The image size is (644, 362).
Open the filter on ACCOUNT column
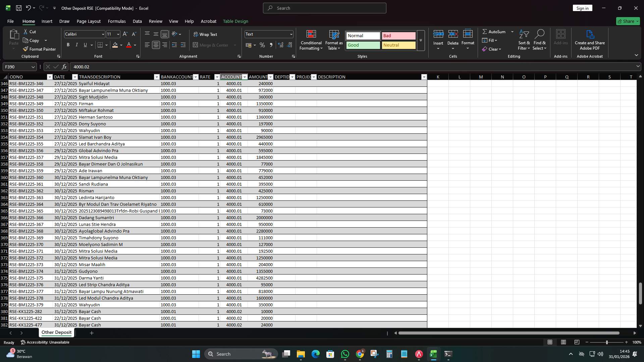pos(245,77)
